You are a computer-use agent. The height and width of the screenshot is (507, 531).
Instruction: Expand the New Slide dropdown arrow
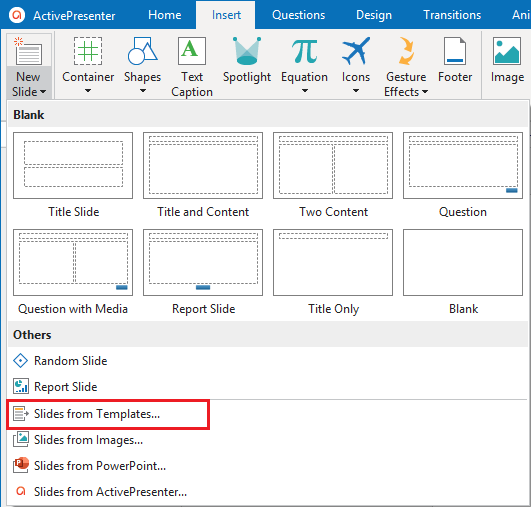43,92
